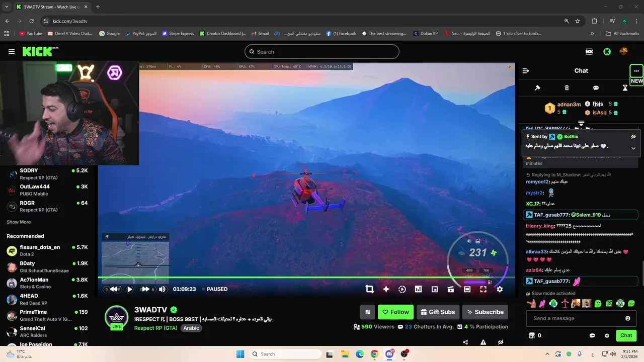
Task: Reload the page
Action: [x=32, y=21]
